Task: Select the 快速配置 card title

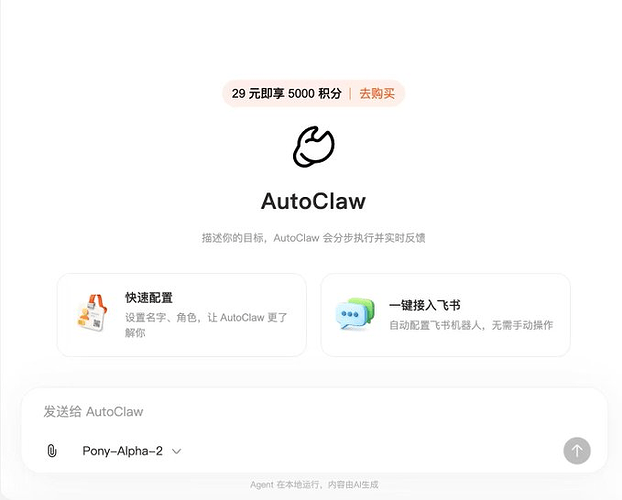Action: coord(149,297)
